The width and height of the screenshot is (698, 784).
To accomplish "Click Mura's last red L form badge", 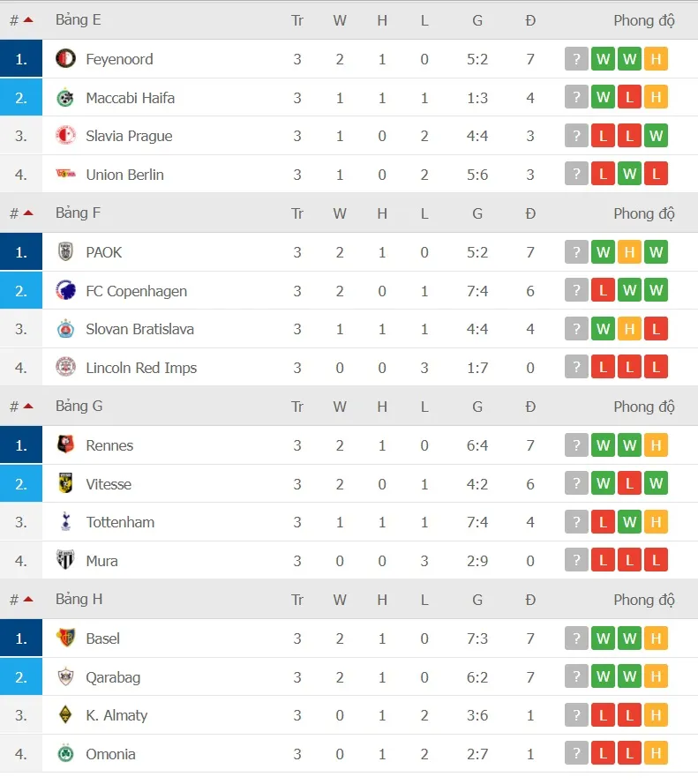I will tap(656, 561).
